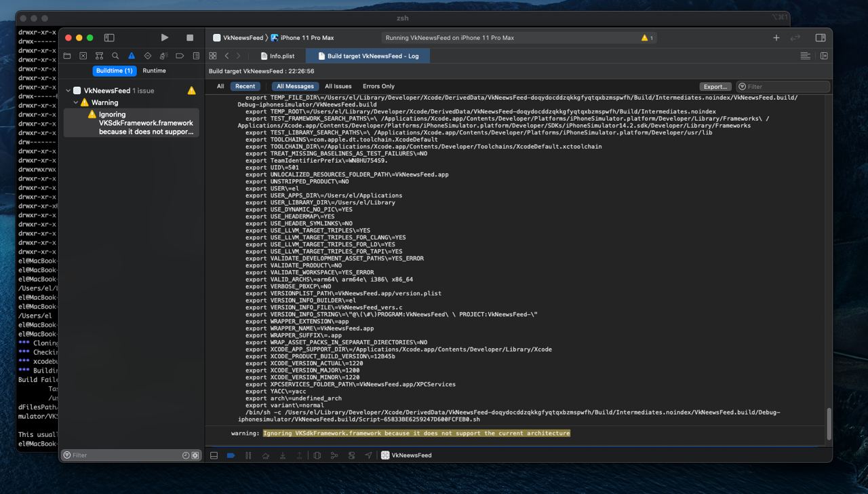
Task: Open the library with plus button
Action: click(x=776, y=38)
